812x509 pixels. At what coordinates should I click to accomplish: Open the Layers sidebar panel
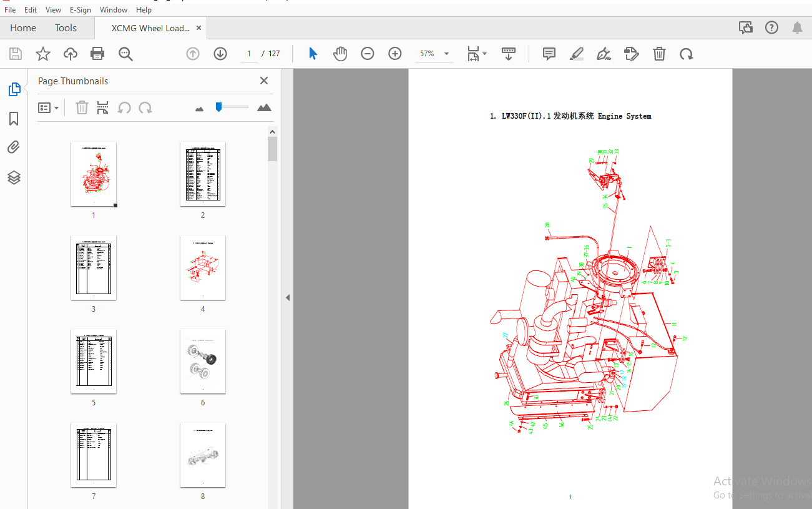point(14,177)
